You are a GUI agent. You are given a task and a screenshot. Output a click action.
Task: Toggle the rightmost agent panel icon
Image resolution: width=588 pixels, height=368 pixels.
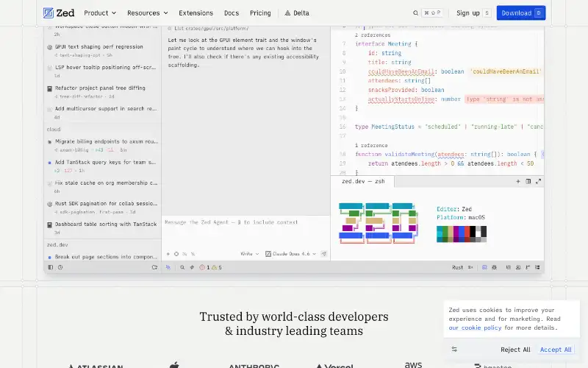(x=537, y=267)
